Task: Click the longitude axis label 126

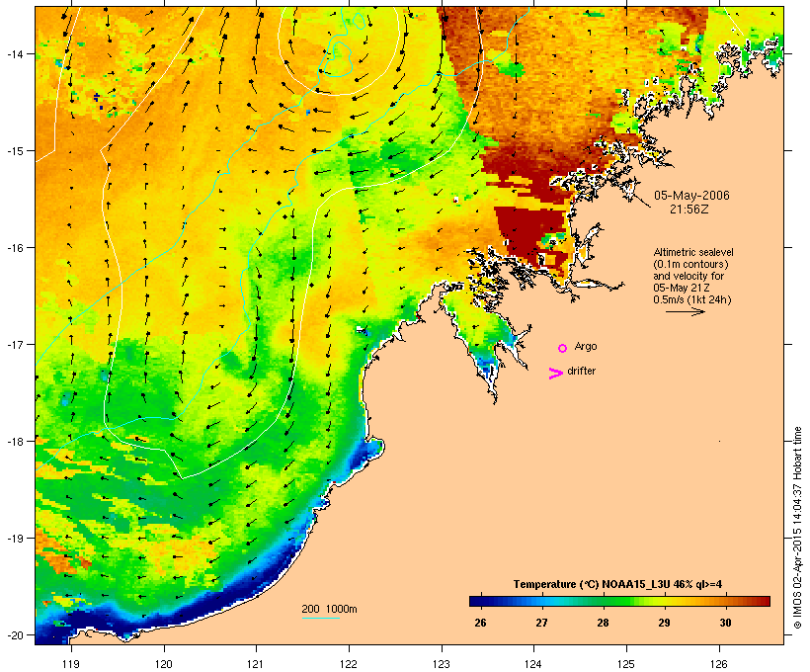Action: pyautogui.click(x=719, y=664)
